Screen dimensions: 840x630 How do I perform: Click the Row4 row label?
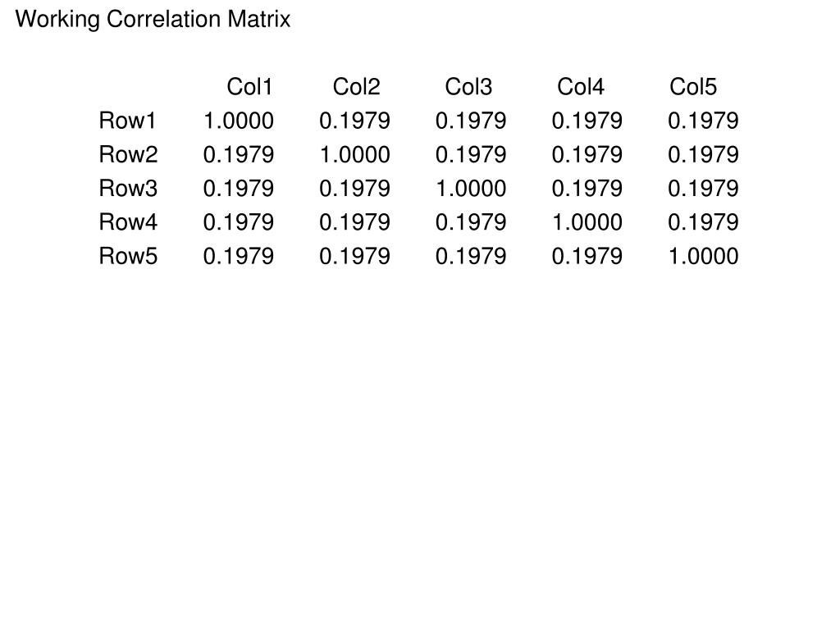pyautogui.click(x=128, y=221)
